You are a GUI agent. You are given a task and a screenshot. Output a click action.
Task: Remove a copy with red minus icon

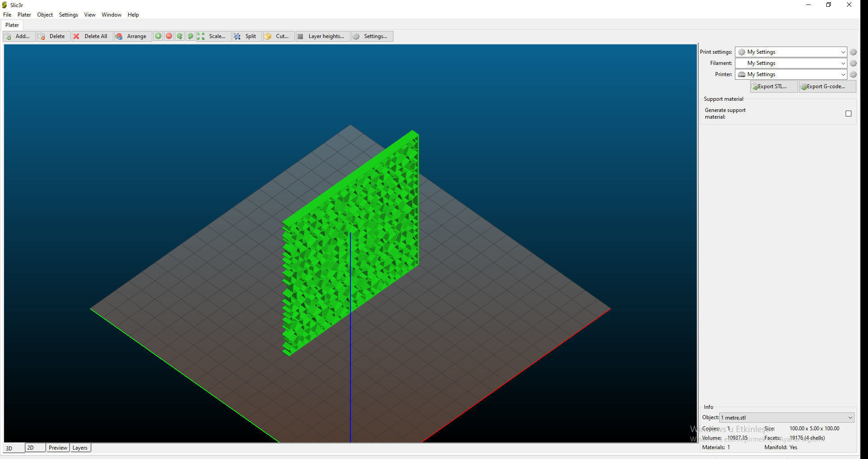point(169,36)
